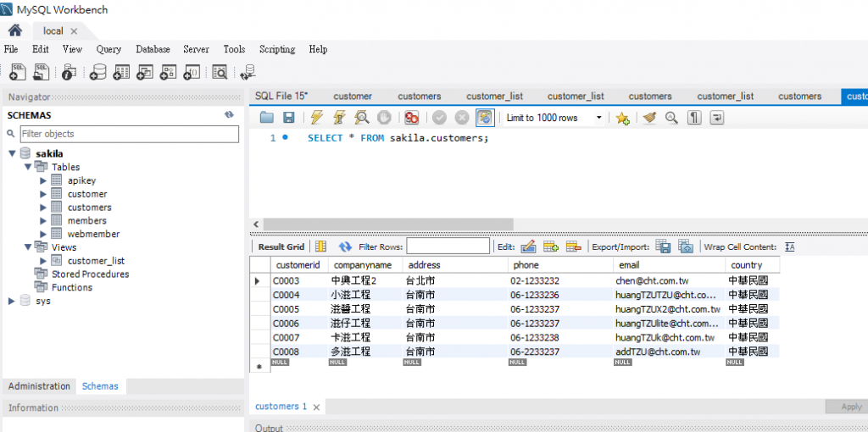Open the Scripting menu
The width and height of the screenshot is (868, 432).
tap(277, 49)
